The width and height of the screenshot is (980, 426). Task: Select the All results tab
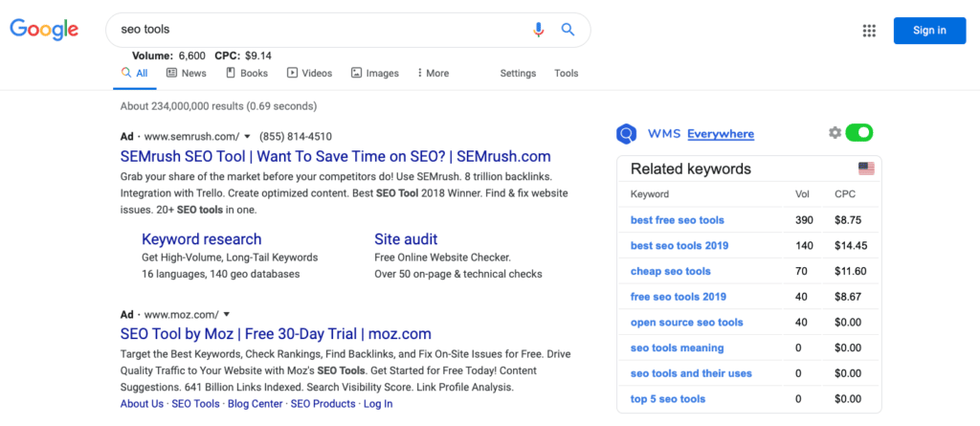click(135, 73)
